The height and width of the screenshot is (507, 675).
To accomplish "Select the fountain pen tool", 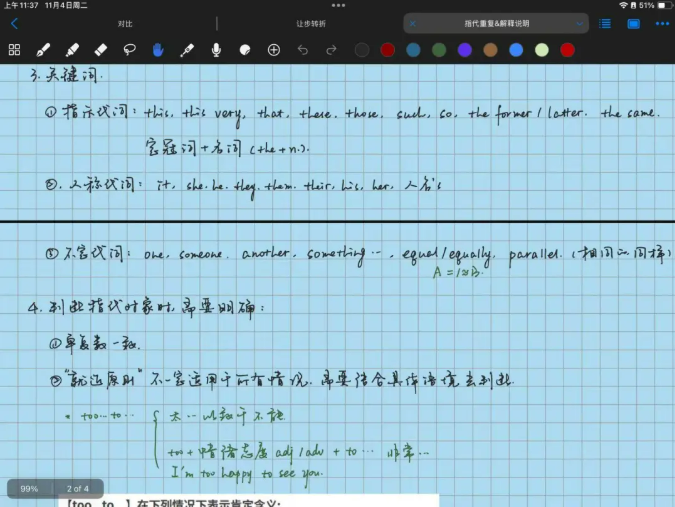I will click(43, 49).
